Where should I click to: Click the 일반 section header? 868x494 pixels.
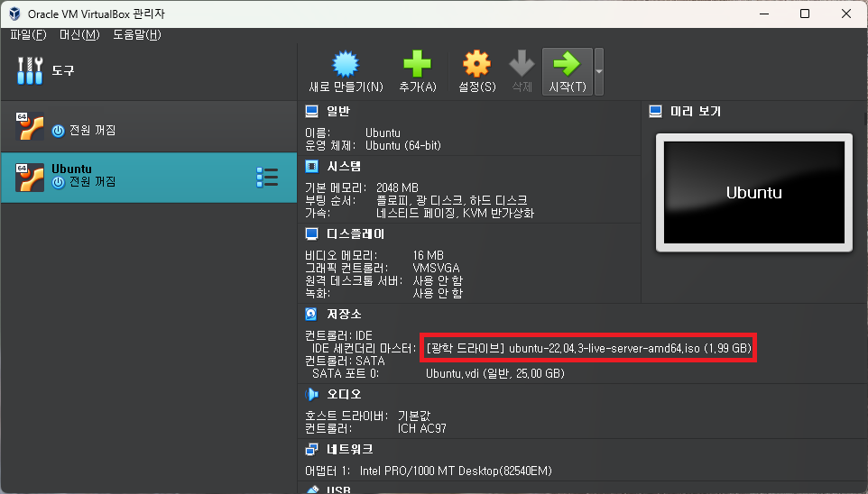point(338,111)
